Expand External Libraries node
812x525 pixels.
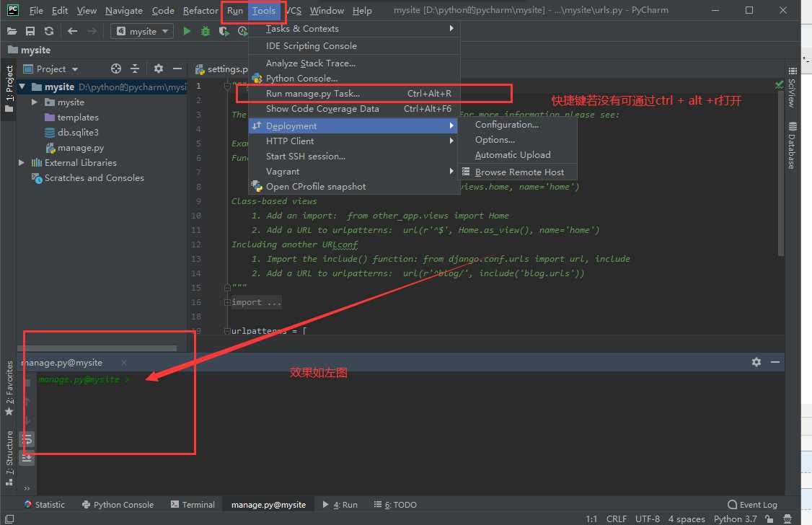(21, 162)
